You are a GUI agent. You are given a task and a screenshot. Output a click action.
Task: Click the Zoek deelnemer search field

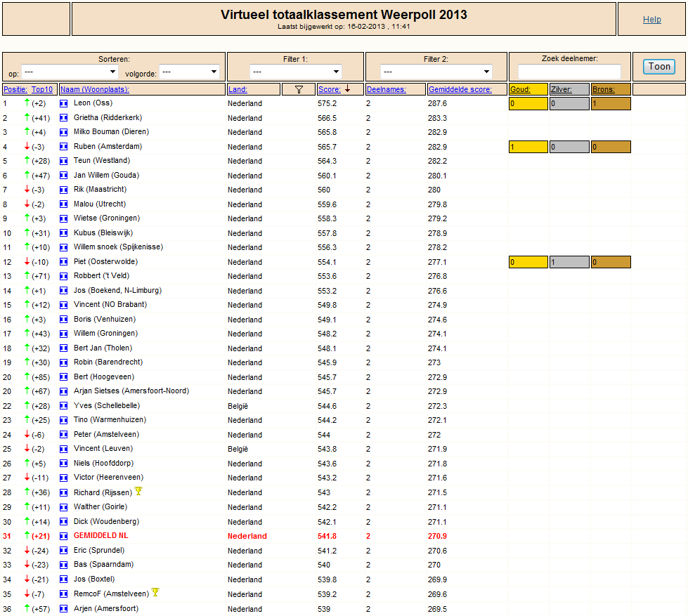569,72
